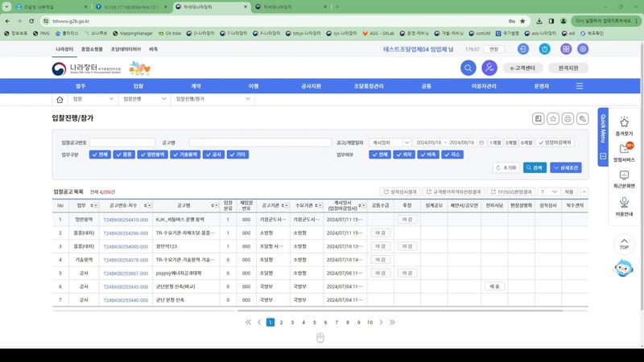Open 최근본화면 in the right sidebar
Viewport: 644px width, 362px height.
624,179
